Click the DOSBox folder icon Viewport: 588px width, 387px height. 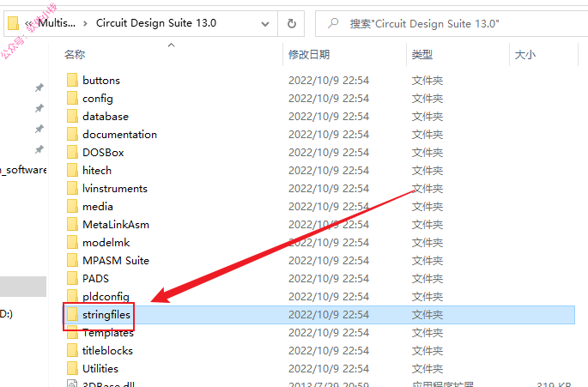coord(72,152)
